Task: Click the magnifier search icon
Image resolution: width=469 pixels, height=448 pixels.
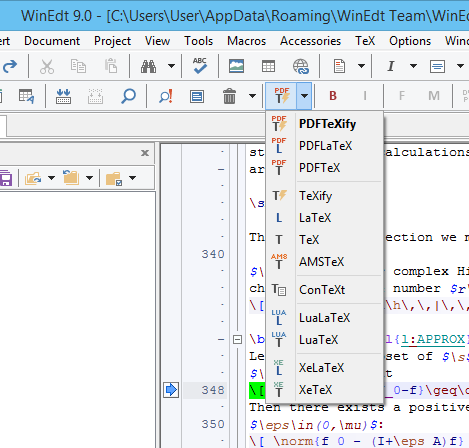Action: click(128, 96)
